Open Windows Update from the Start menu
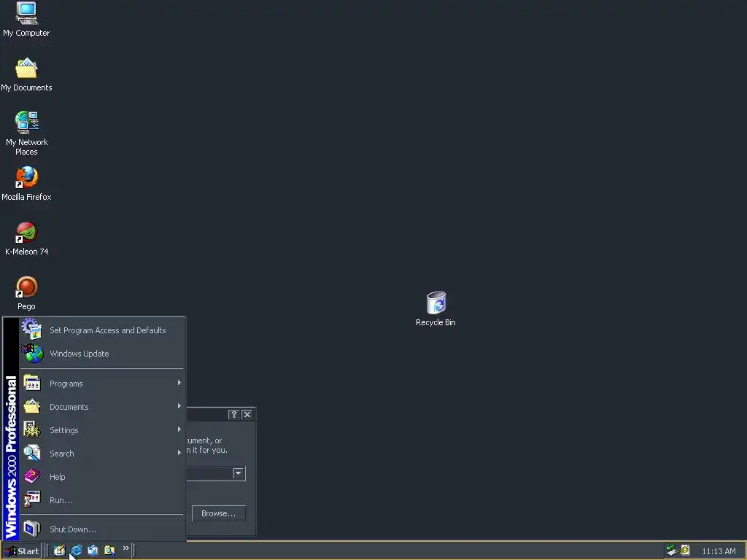 [102, 354]
